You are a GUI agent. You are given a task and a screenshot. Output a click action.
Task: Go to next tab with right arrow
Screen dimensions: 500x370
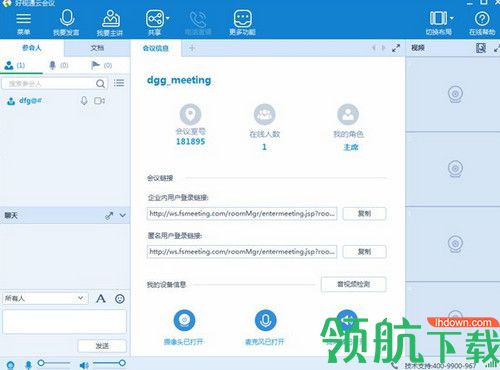coord(383,48)
